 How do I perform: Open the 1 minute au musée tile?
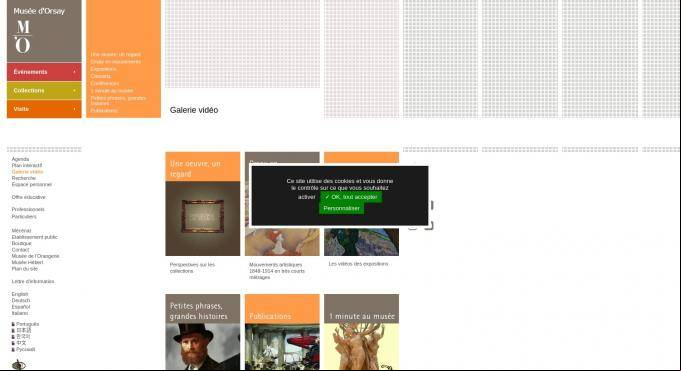[361, 332]
